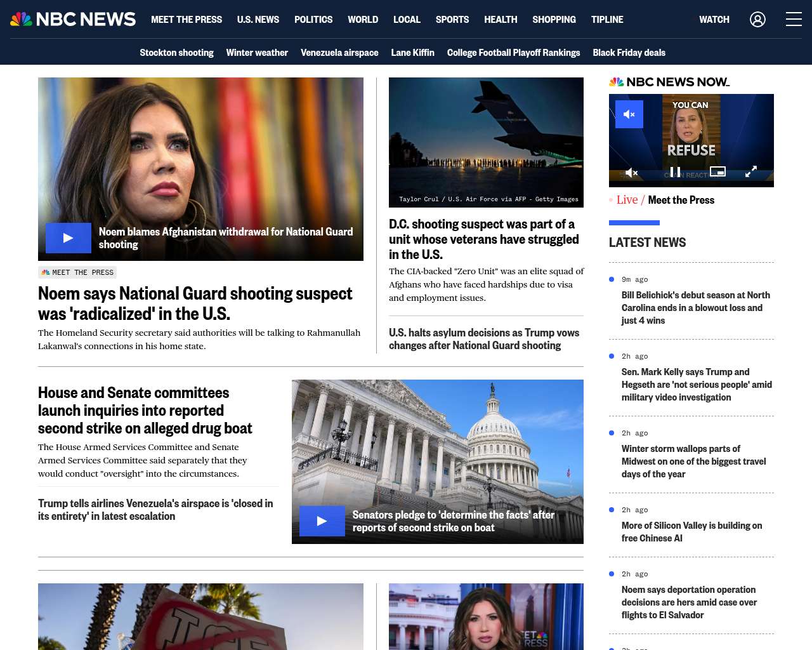Open the NBC News logo homepage link
Image resolution: width=812 pixels, height=650 pixels.
tap(73, 19)
